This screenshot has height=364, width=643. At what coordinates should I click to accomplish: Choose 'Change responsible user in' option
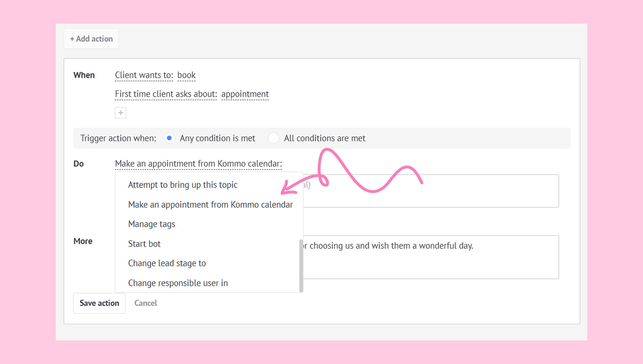pos(178,283)
